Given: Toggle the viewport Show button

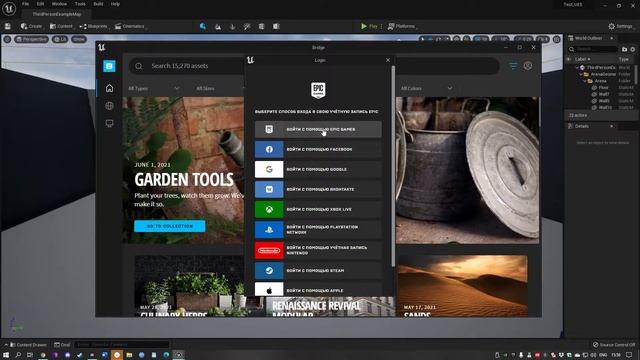Looking at the screenshot, I should [x=79, y=39].
